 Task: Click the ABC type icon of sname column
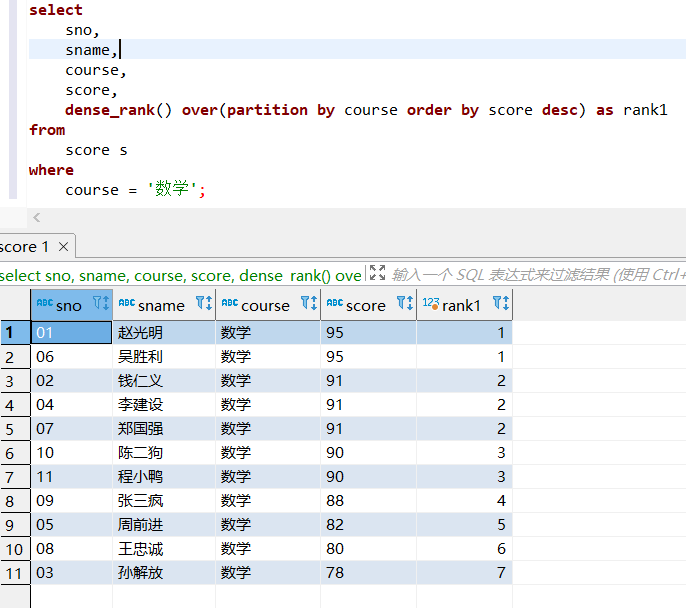click(x=127, y=303)
